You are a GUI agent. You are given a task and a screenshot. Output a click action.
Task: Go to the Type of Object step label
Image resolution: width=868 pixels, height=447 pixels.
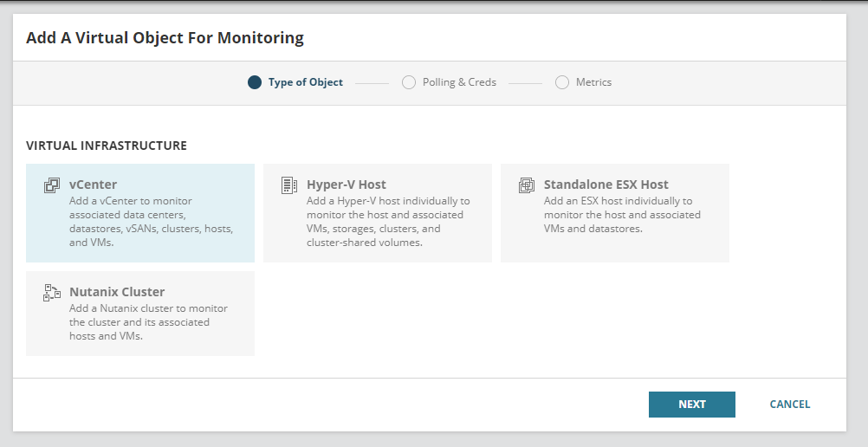click(x=306, y=82)
